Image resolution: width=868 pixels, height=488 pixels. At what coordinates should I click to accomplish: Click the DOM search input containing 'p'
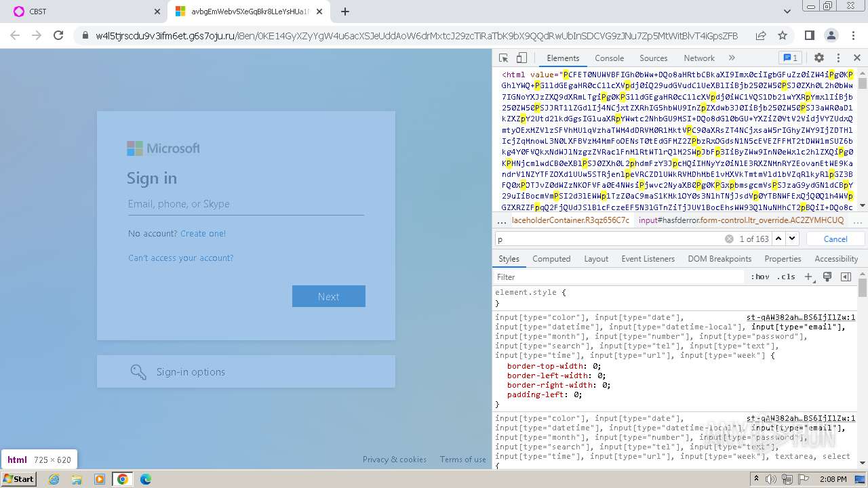[x=610, y=239]
